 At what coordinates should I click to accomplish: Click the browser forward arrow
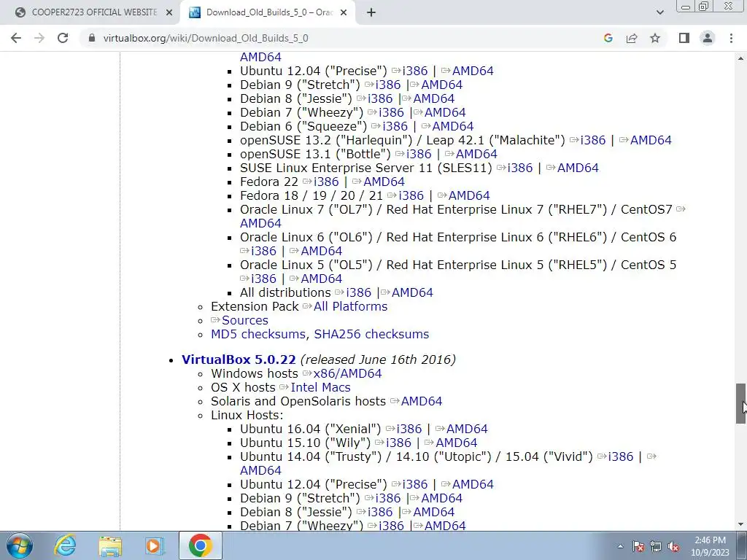click(x=39, y=38)
